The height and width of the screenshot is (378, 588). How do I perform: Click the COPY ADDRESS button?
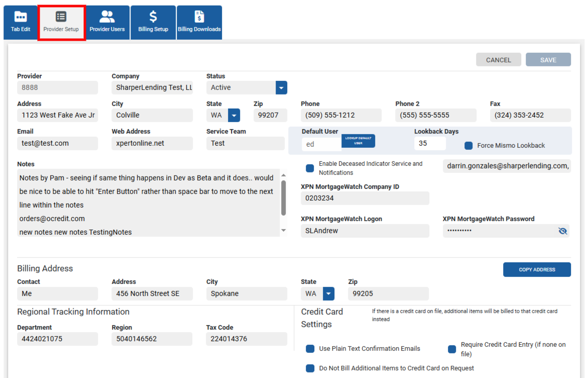537,269
